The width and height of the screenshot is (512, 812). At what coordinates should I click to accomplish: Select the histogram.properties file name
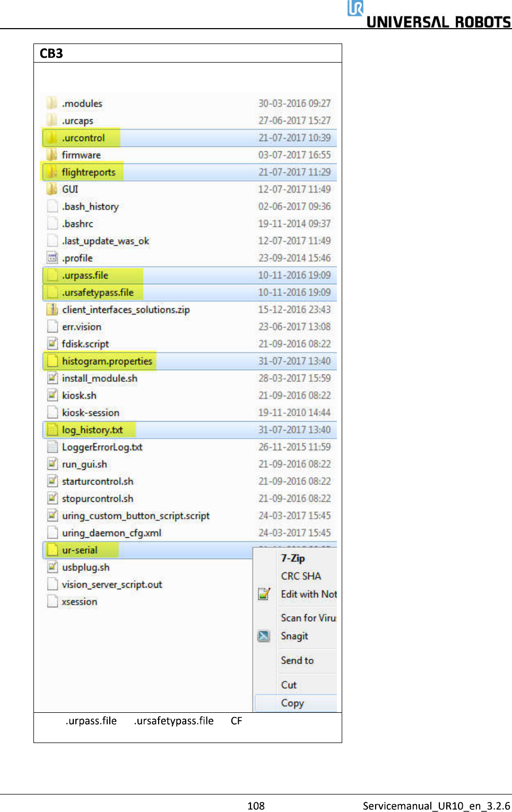[107, 361]
